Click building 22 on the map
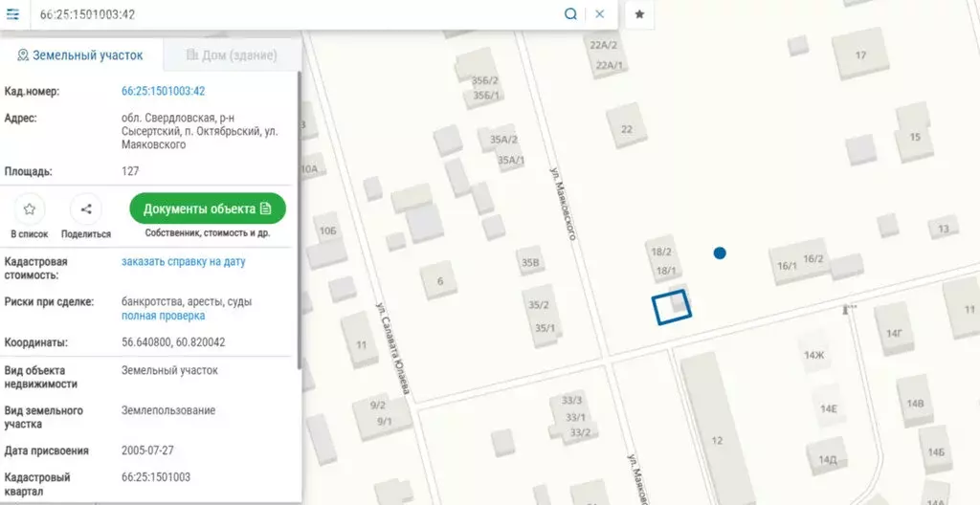980x505 pixels. pos(627,127)
